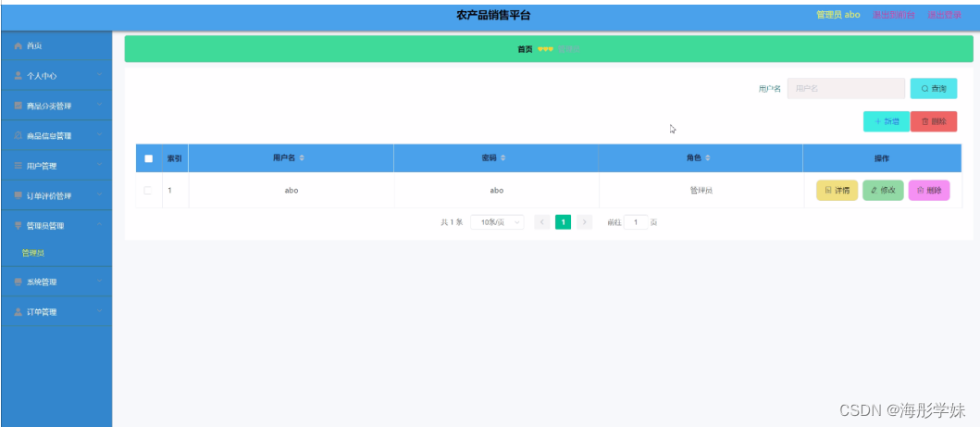Click the red 删除 batch delete button
The height and width of the screenshot is (427, 980).
934,121
